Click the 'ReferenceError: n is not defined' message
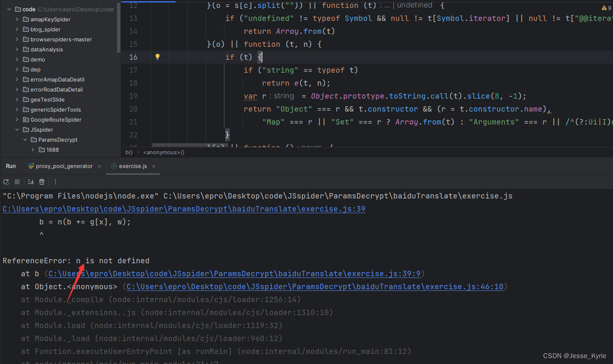Image resolution: width=613 pixels, height=364 pixels. click(x=76, y=261)
